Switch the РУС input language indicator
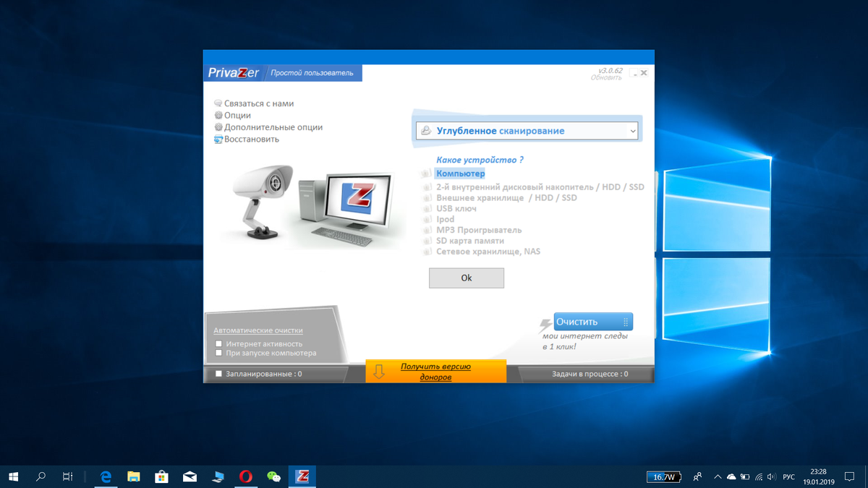 [x=789, y=477]
